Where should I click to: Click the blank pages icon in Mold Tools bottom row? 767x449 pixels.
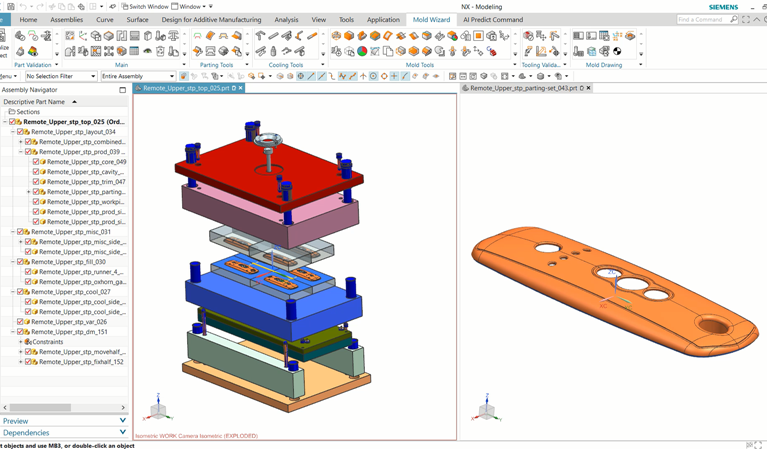pyautogui.click(x=388, y=51)
